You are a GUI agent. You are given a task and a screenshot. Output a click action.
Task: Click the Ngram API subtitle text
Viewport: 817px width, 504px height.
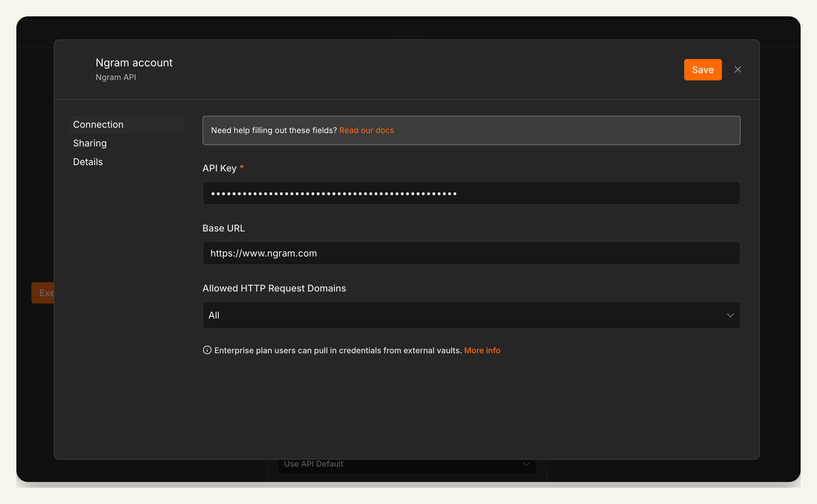point(116,77)
